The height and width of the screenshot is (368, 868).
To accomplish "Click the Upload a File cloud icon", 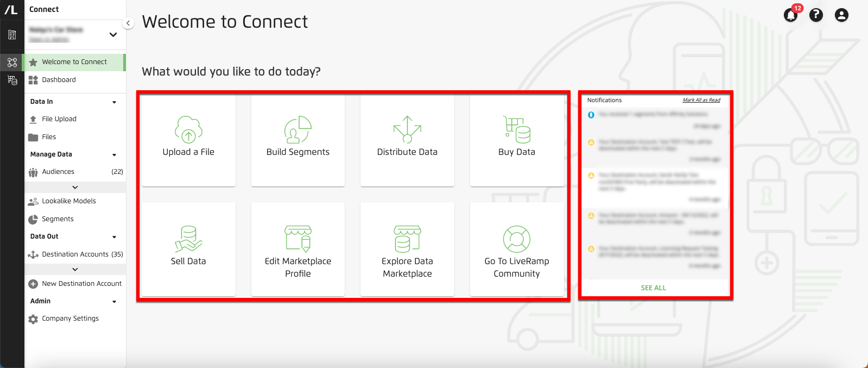I will (188, 129).
